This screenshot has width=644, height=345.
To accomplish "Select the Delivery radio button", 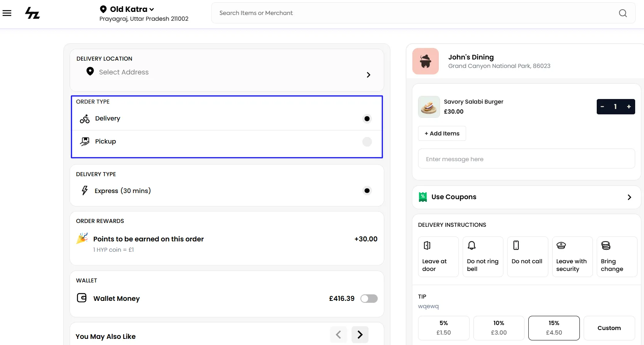I will (367, 119).
